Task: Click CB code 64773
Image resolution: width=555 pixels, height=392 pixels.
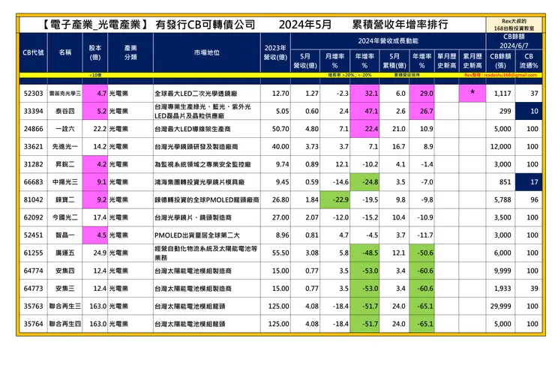Action: [33, 289]
